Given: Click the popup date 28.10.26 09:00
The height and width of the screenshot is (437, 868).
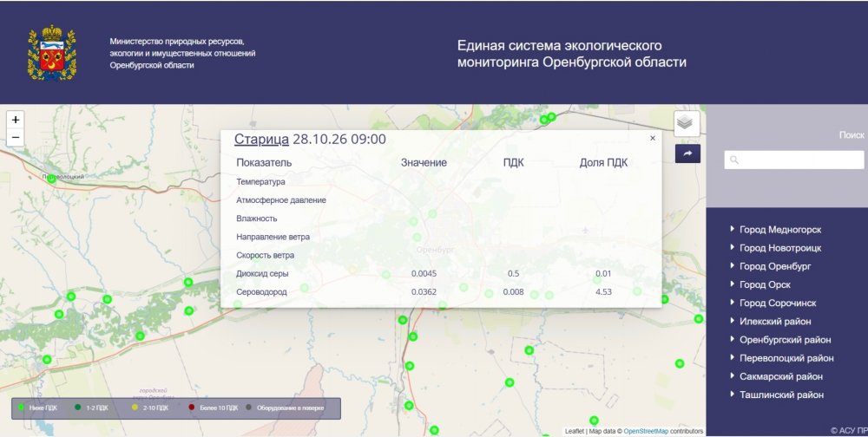Looking at the screenshot, I should [339, 139].
